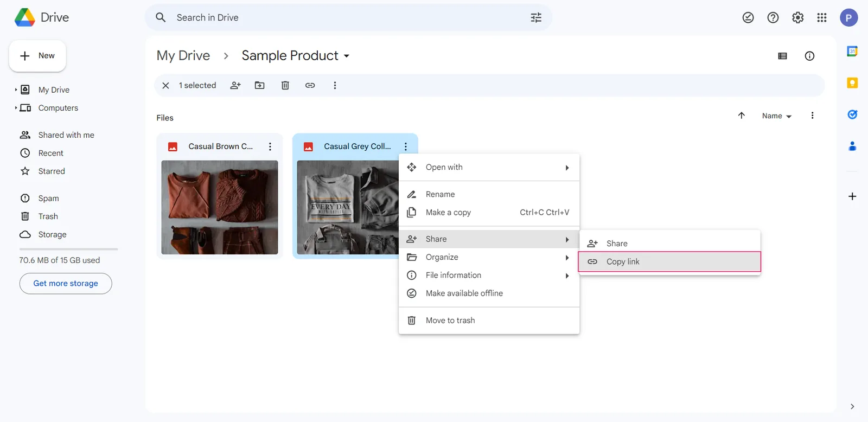This screenshot has width=868, height=422.
Task: Open the Settings gear icon
Action: [797, 18]
